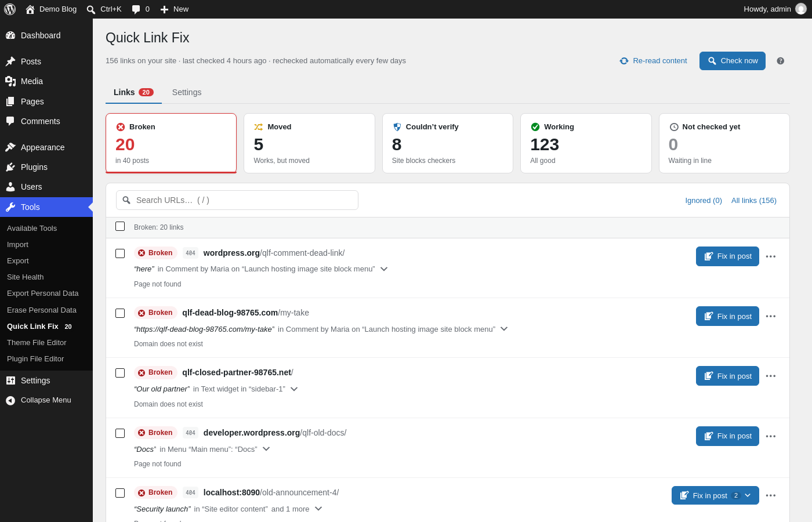Open Plugin File Editor submenu item

point(35,359)
